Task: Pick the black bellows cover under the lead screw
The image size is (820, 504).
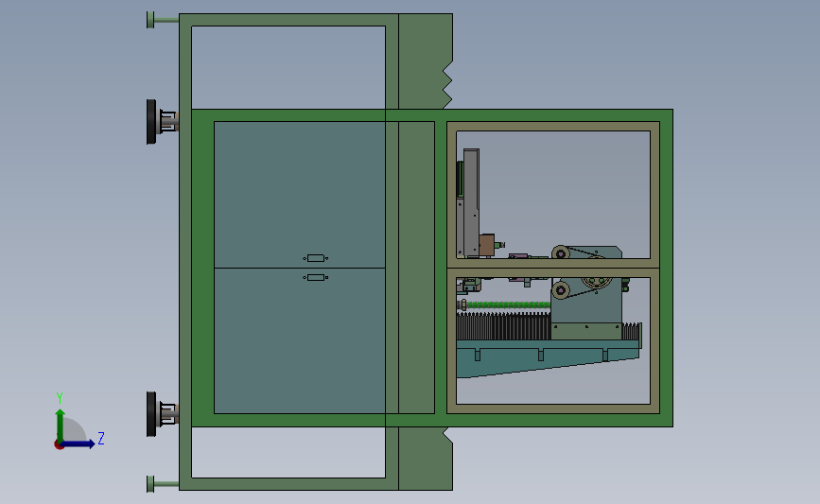Action: click(x=503, y=326)
